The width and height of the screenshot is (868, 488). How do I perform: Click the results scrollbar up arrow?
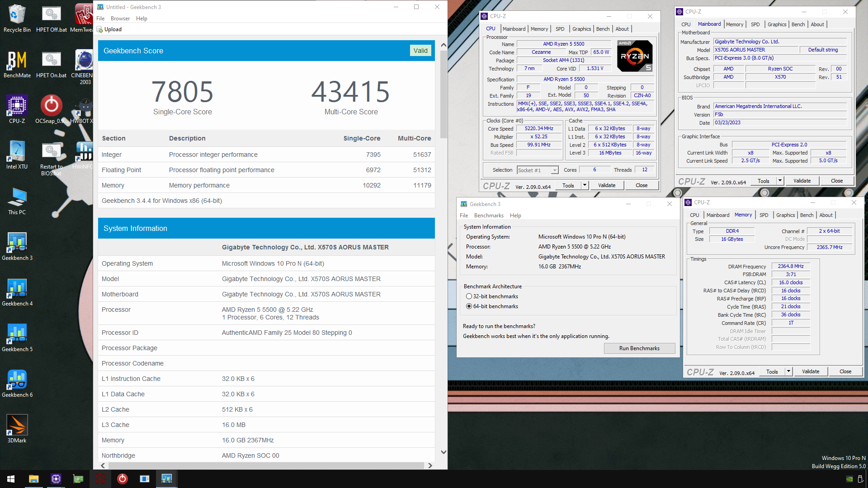pos(443,45)
